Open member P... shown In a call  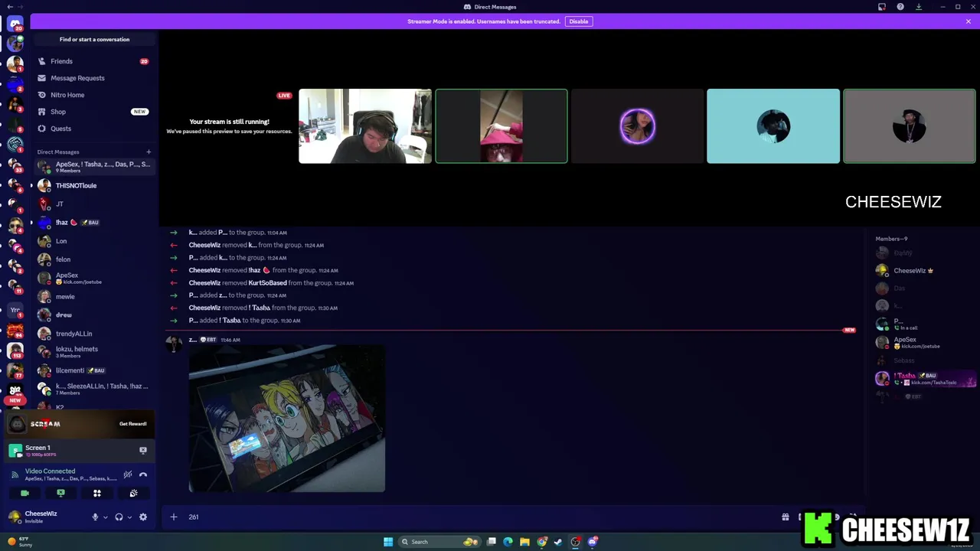(x=925, y=324)
